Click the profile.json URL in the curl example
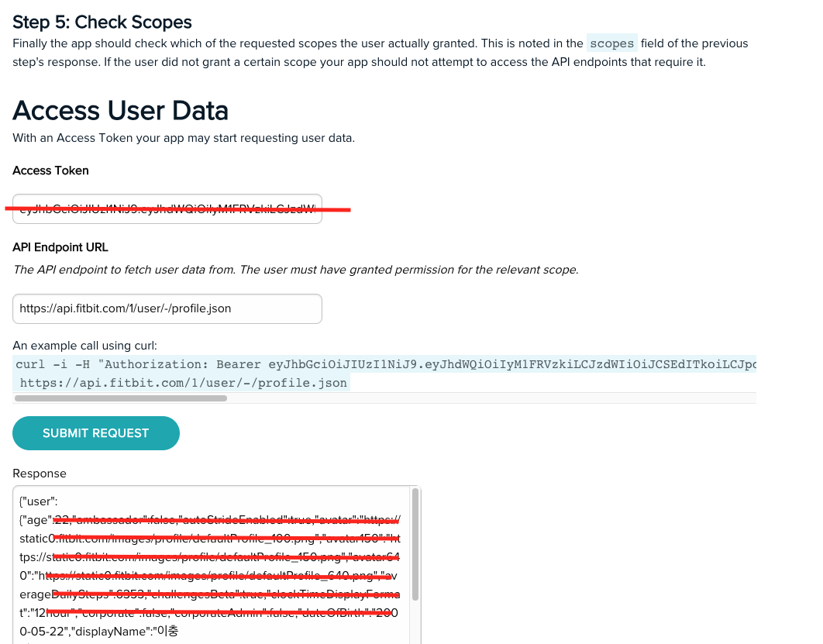The image size is (823, 644). tap(183, 383)
